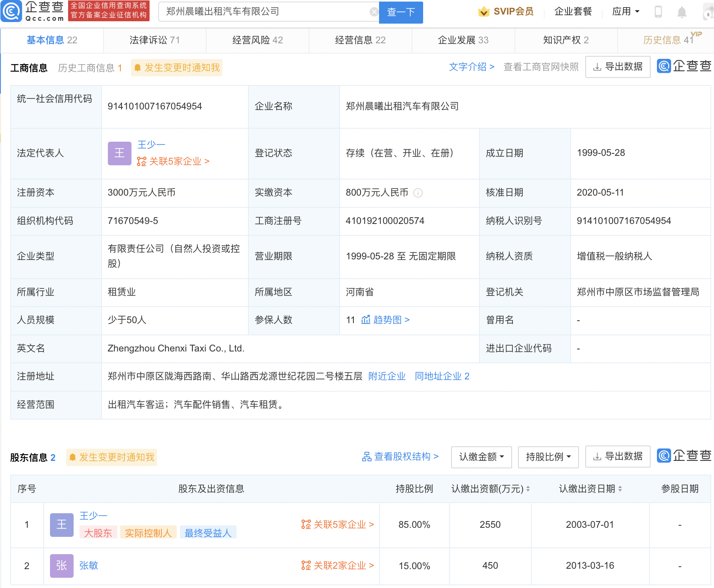This screenshot has height=588, width=714.
Task: Expand the 应用 dropdown menu
Action: click(625, 12)
